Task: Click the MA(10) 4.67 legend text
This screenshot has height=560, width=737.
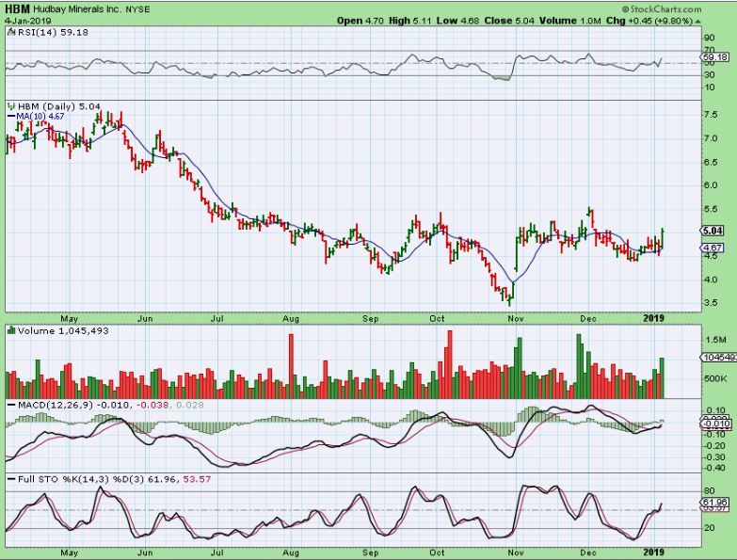Action: tap(40, 116)
